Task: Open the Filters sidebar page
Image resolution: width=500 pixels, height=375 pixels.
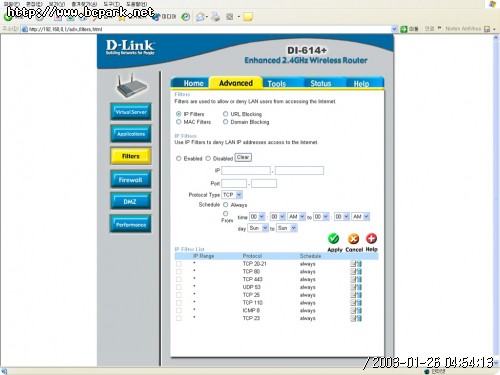Action: [x=131, y=156]
